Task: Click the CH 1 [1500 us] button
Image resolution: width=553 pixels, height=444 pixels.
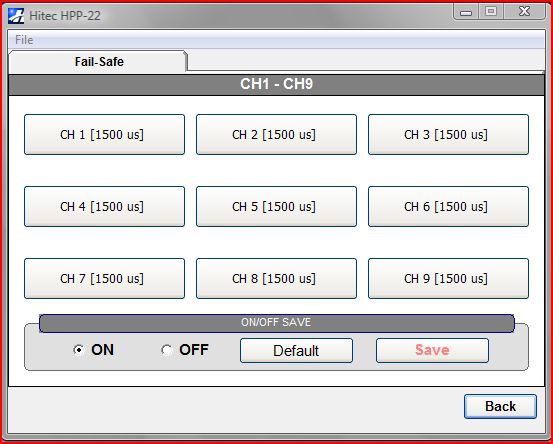Action: coord(104,134)
